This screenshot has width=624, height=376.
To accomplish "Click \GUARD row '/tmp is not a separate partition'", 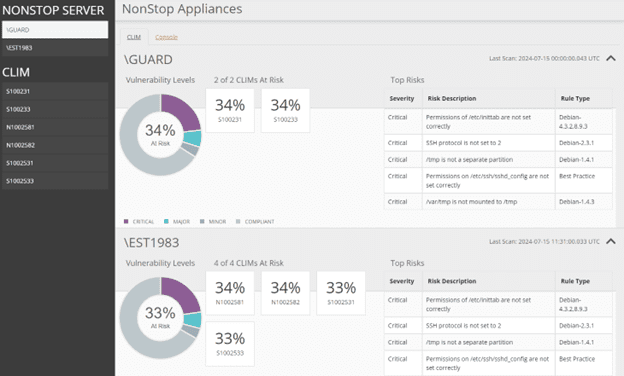I will pos(498,160).
